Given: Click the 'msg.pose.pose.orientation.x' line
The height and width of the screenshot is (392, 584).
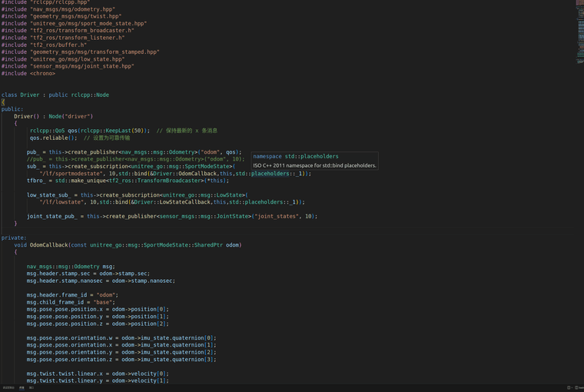Looking at the screenshot, I should (x=121, y=345).
